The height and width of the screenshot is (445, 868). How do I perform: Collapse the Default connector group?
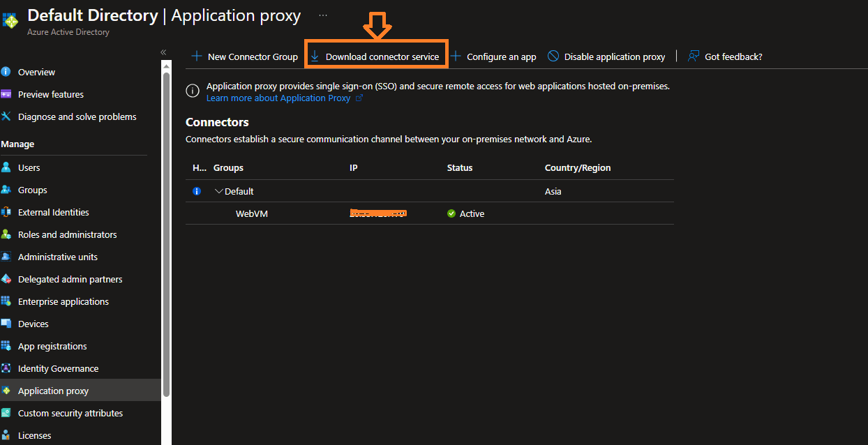218,190
